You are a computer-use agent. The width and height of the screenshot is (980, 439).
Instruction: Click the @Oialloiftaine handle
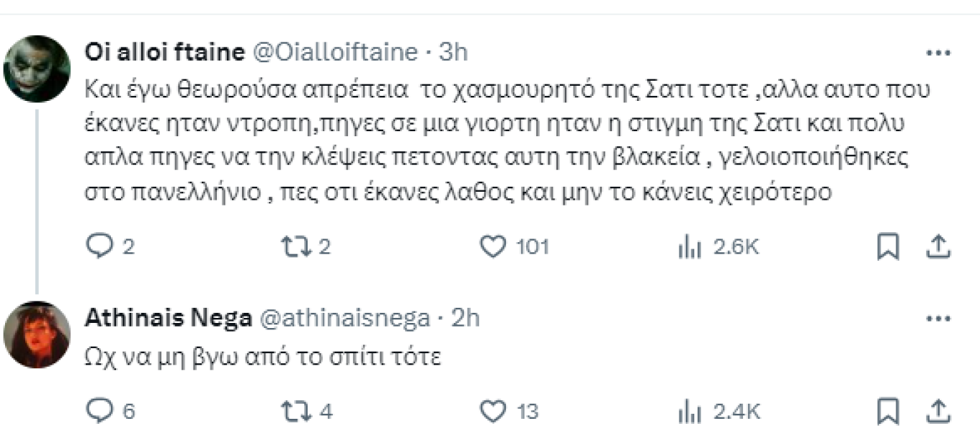332,53
